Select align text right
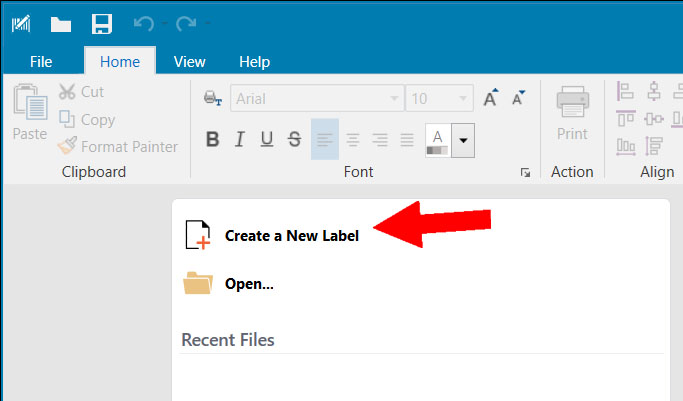 380,139
